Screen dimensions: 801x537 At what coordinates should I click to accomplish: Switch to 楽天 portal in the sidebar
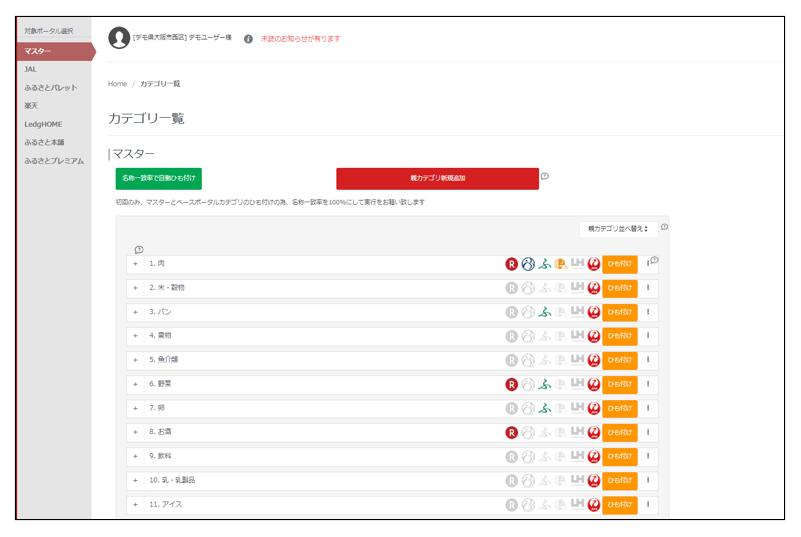tap(31, 106)
